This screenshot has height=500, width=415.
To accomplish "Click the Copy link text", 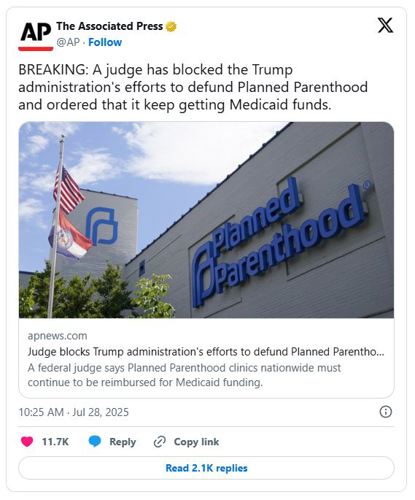I will [x=196, y=442].
